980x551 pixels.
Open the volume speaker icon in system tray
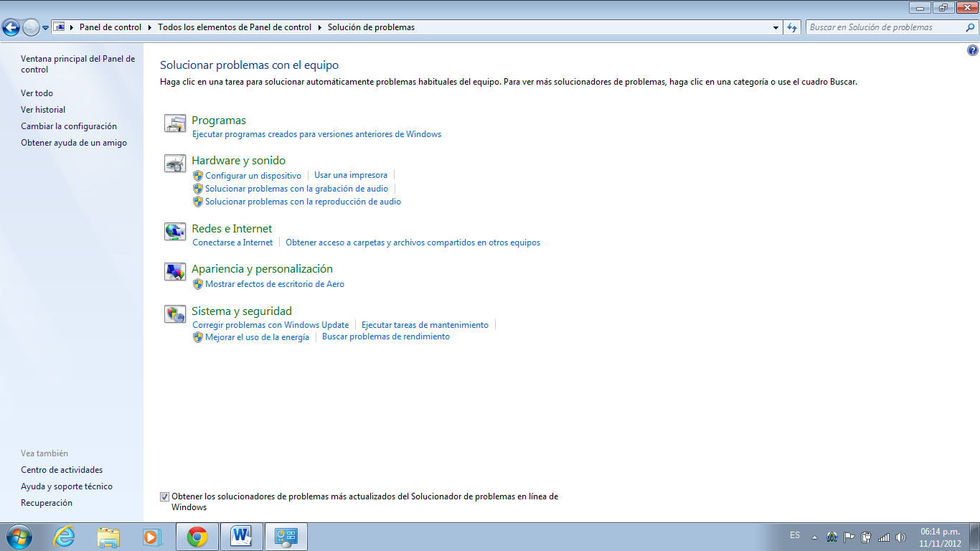901,536
